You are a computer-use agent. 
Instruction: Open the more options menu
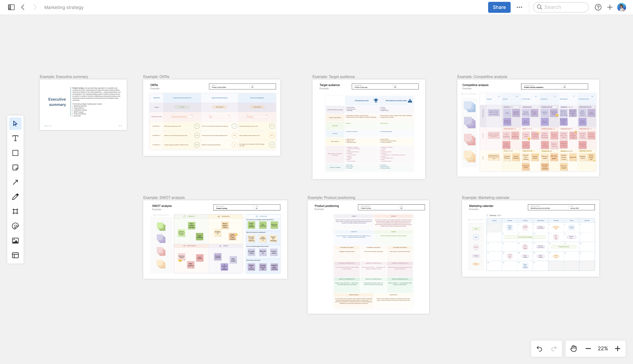[x=519, y=7]
